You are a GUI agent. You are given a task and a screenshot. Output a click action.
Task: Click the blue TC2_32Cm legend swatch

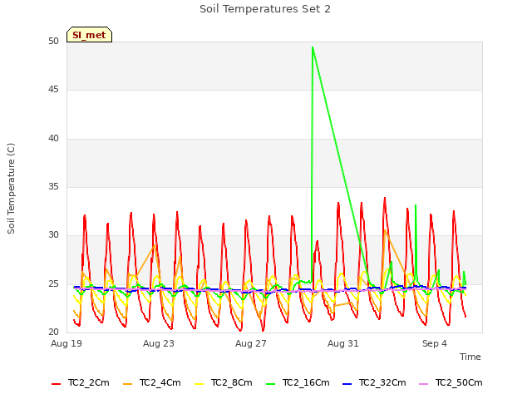(x=347, y=384)
